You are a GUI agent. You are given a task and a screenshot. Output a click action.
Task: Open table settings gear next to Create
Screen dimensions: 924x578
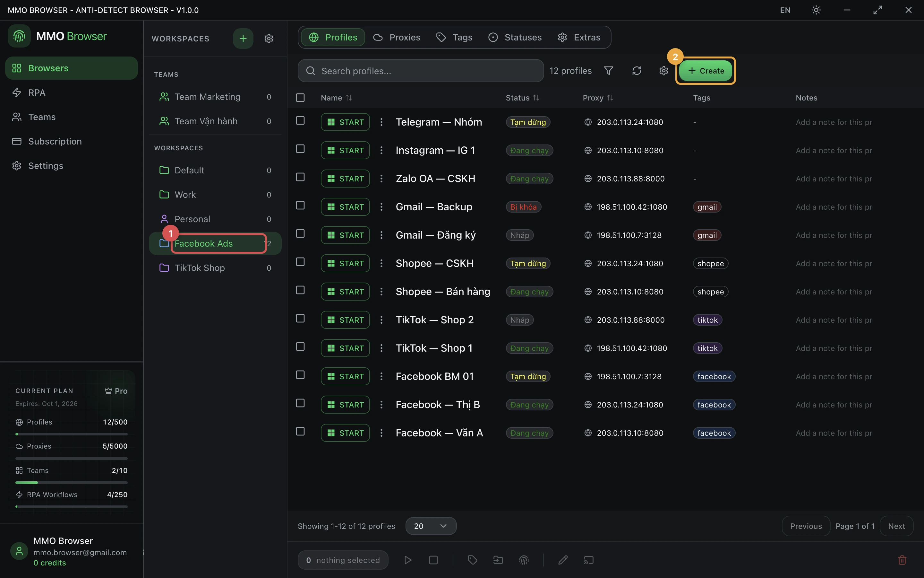[663, 71]
